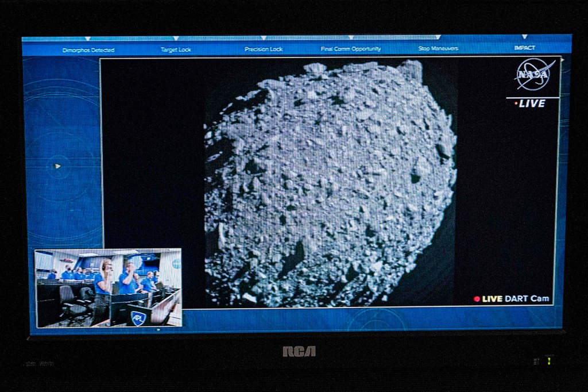Select the Stop Maneuvers milestone label
Viewport: 588px width, 392px height.
438,48
